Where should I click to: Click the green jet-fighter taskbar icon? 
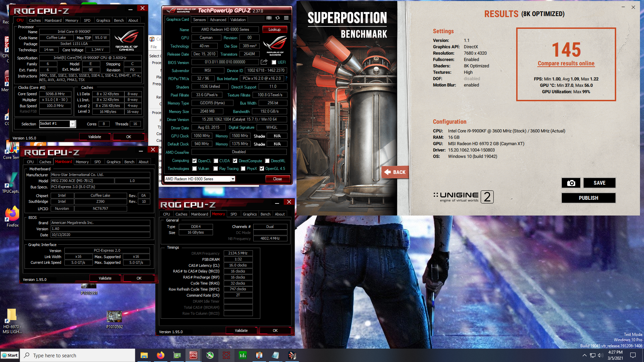click(210, 355)
